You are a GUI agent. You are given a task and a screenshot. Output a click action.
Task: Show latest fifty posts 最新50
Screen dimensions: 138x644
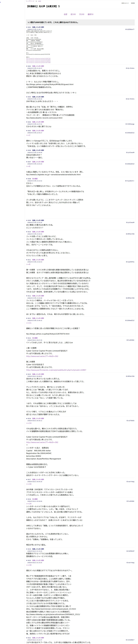[x=90, y=14]
